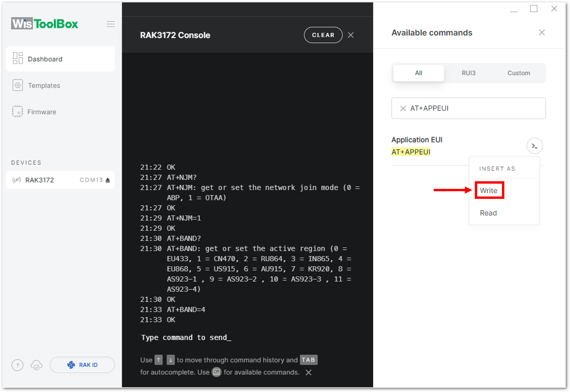Click the highlighted AT+APPEUI command text
Viewport: 570px width, 392px height.
411,152
